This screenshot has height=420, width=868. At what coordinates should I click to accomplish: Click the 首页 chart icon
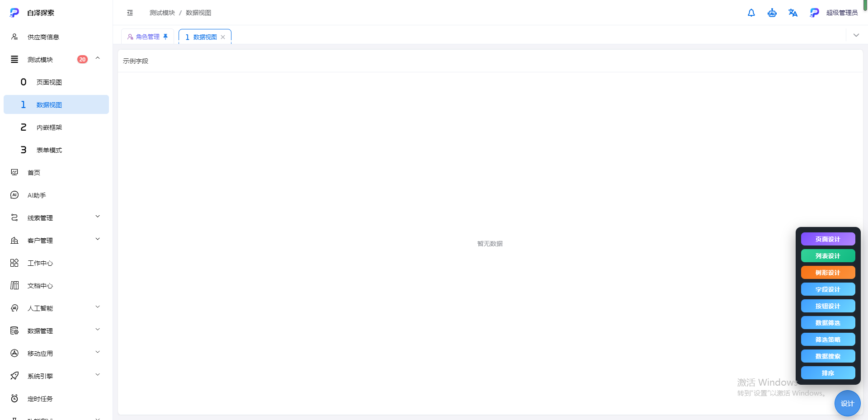(x=14, y=172)
